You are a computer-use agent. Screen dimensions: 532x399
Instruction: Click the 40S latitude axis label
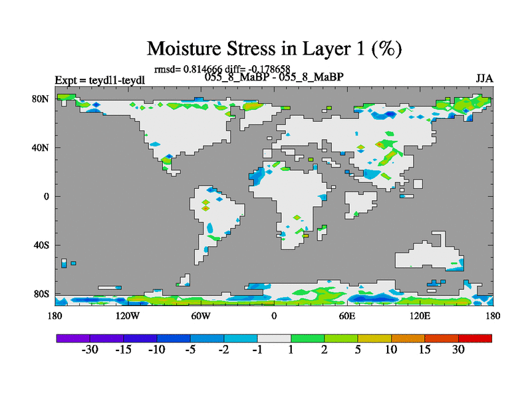pyautogui.click(x=42, y=245)
